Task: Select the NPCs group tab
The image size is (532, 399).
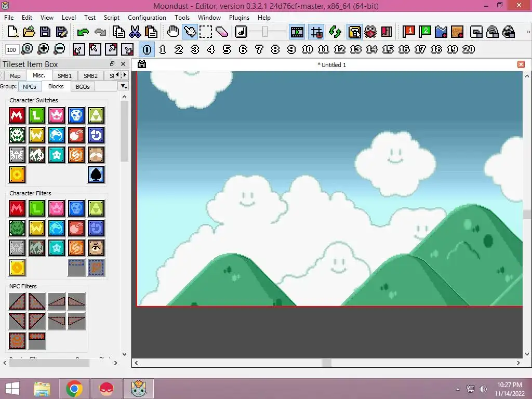Action: tap(30, 87)
